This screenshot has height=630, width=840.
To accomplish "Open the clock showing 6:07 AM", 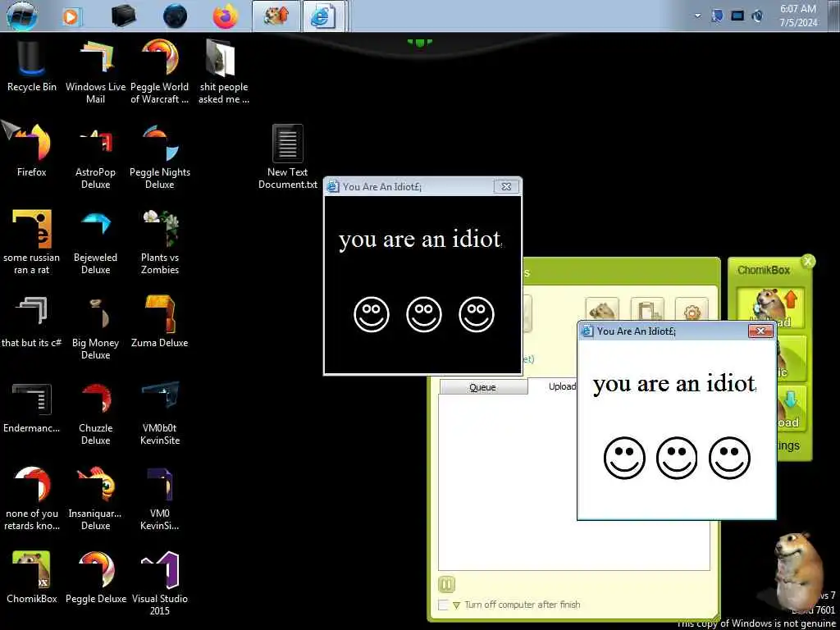I will point(798,16).
